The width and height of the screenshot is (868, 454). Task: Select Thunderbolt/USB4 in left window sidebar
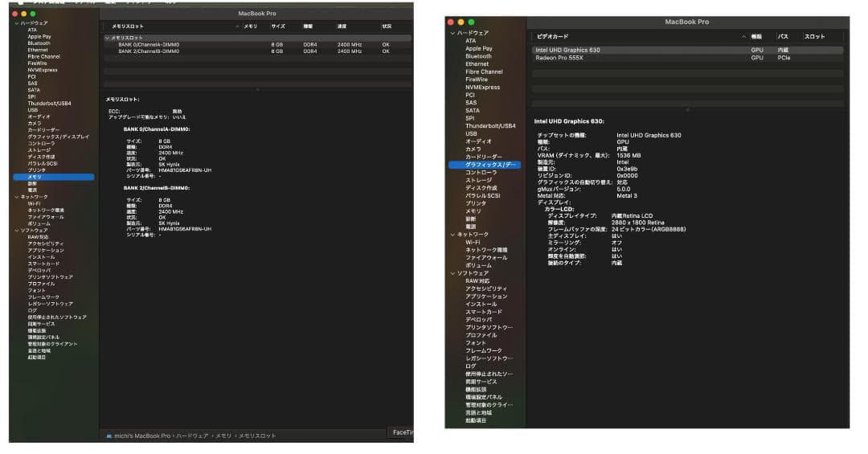click(x=49, y=104)
